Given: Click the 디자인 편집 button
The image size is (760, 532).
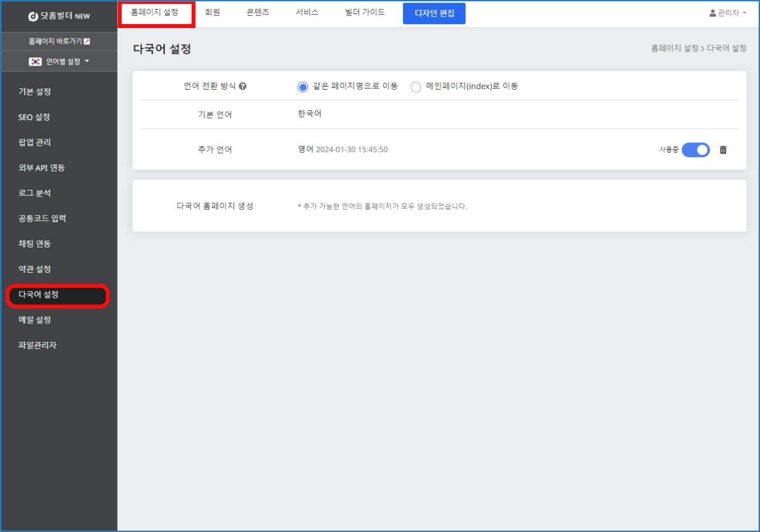Looking at the screenshot, I should (x=434, y=13).
